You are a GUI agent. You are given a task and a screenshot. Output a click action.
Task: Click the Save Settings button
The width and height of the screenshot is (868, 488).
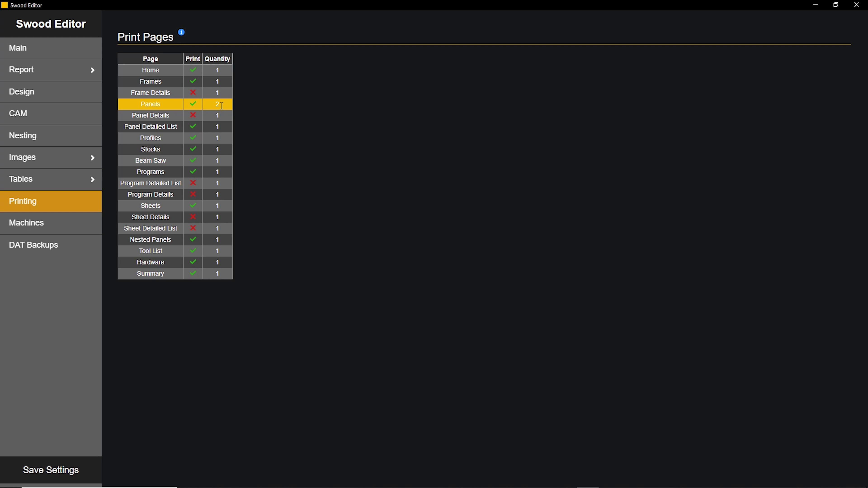tap(51, 470)
